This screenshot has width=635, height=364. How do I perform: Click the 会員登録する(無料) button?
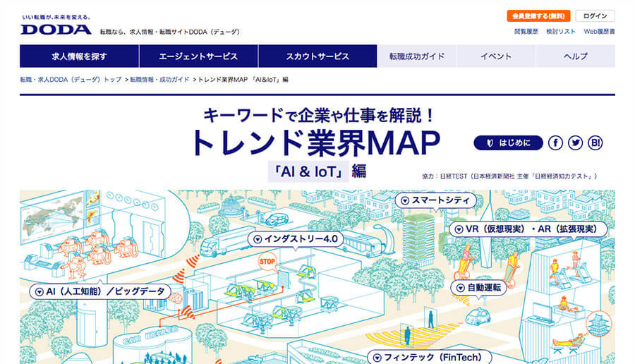pyautogui.click(x=538, y=16)
